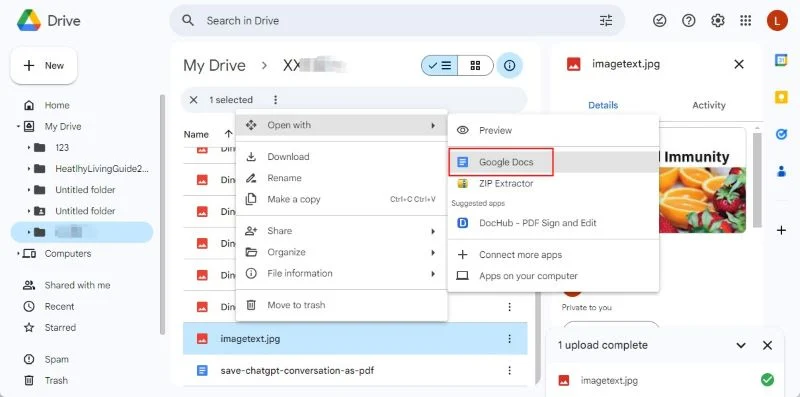Open the File information submenu

(x=341, y=274)
